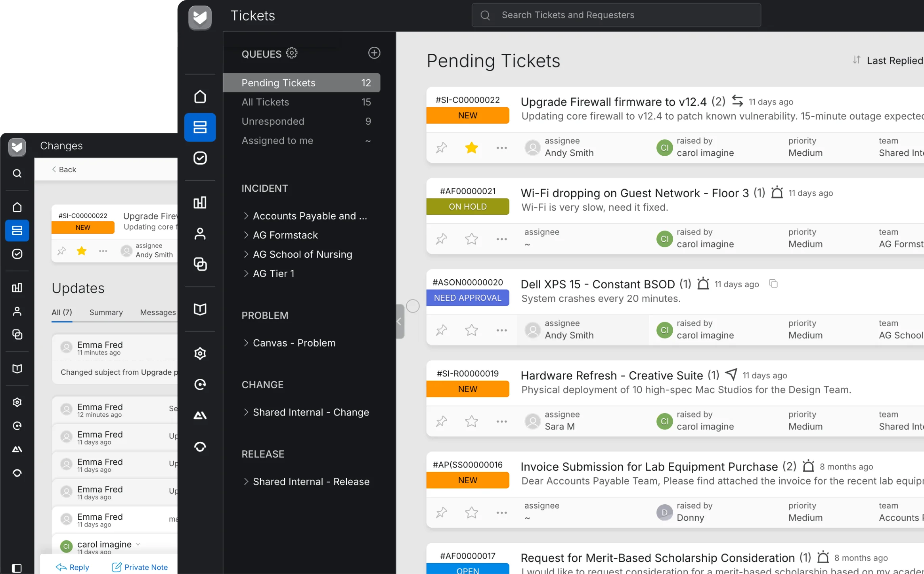Click the search magnifier icon in the Changes window
The image size is (924, 574).
(17, 174)
